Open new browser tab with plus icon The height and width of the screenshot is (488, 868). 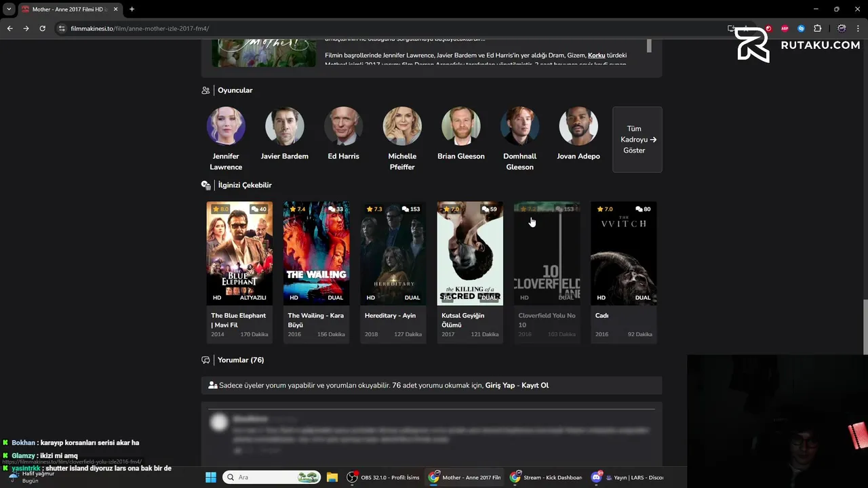(132, 9)
